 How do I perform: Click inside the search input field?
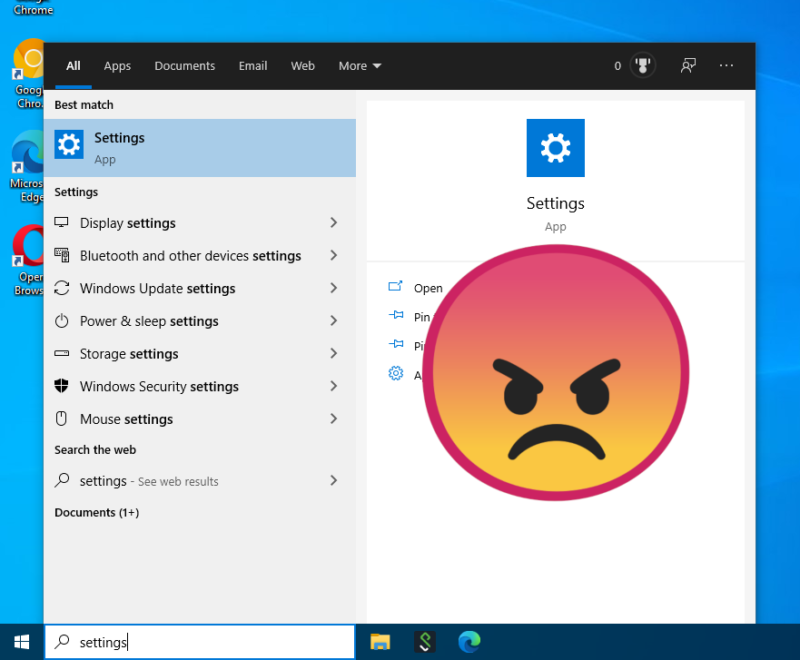click(x=200, y=642)
